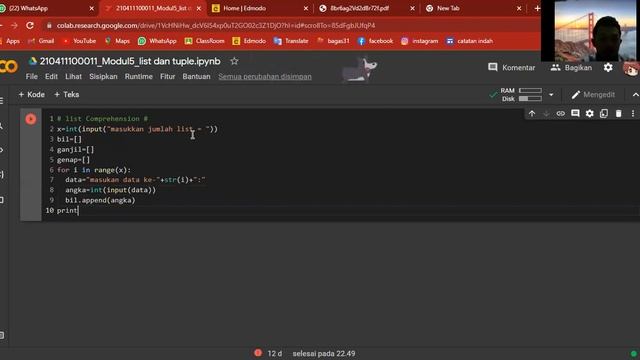Open the YouTube bookmark

click(x=80, y=41)
